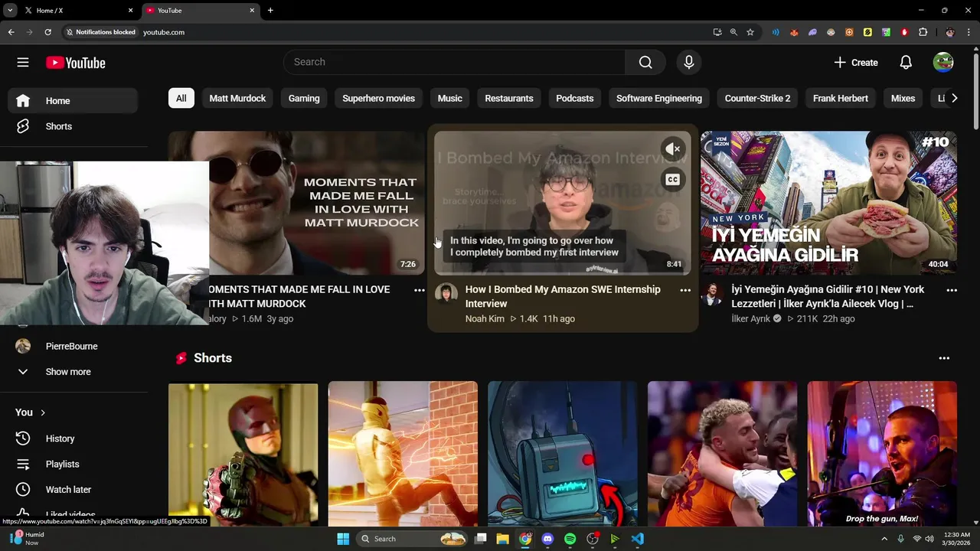Select the Matt Murdock filter chip

[x=237, y=98]
